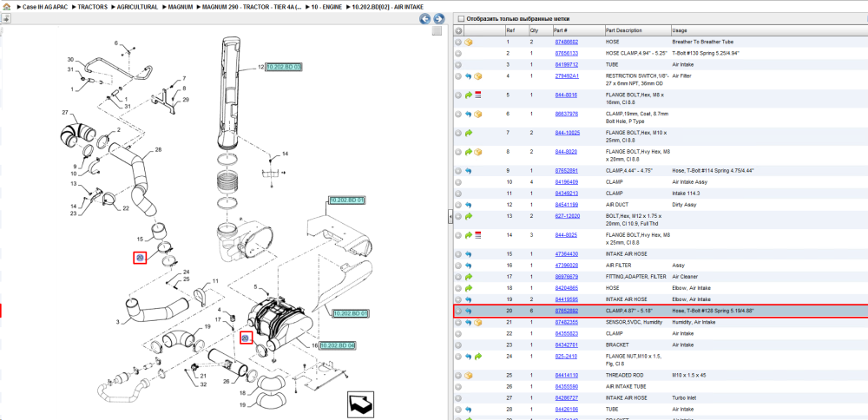The width and height of the screenshot is (868, 420).
Task: Open part number 47396028 link
Action: tap(566, 266)
